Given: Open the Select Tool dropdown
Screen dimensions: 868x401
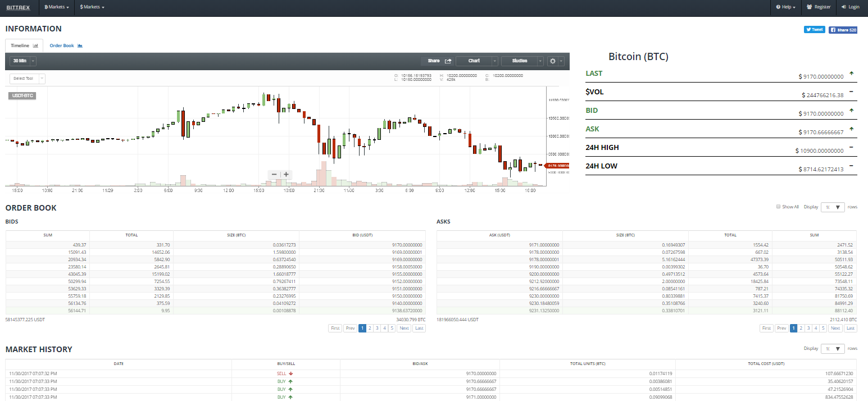Looking at the screenshot, I should pos(27,79).
